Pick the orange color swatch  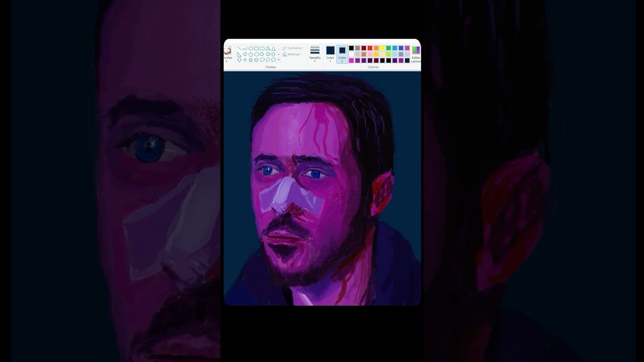[x=376, y=48]
